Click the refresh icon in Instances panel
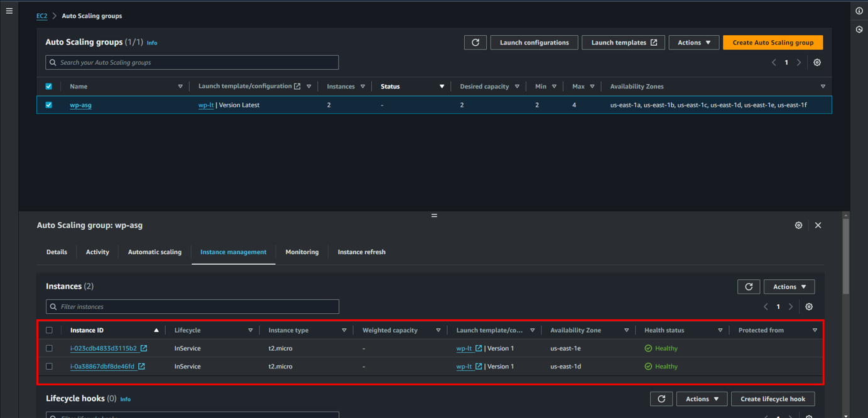This screenshot has width=868, height=418. (749, 287)
